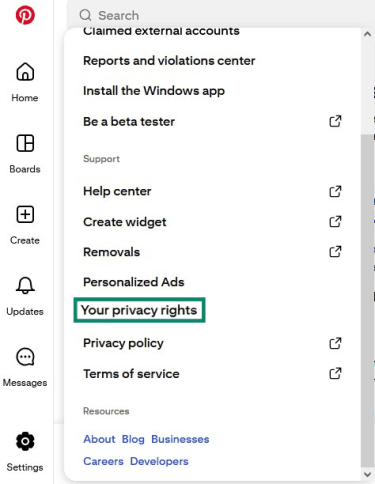The image size is (375, 484).
Task: Open Updates bell icon
Action: point(25,286)
